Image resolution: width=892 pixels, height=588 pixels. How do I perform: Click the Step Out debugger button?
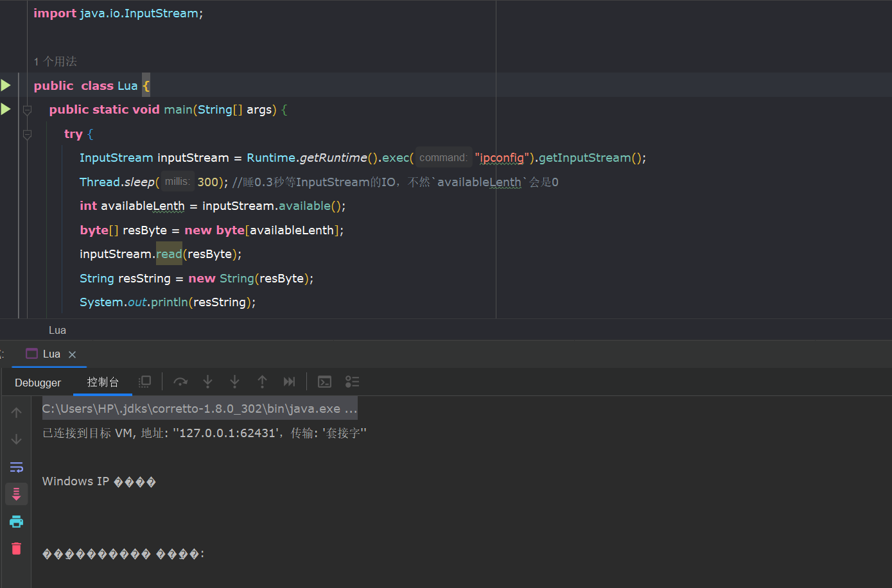[x=262, y=382]
